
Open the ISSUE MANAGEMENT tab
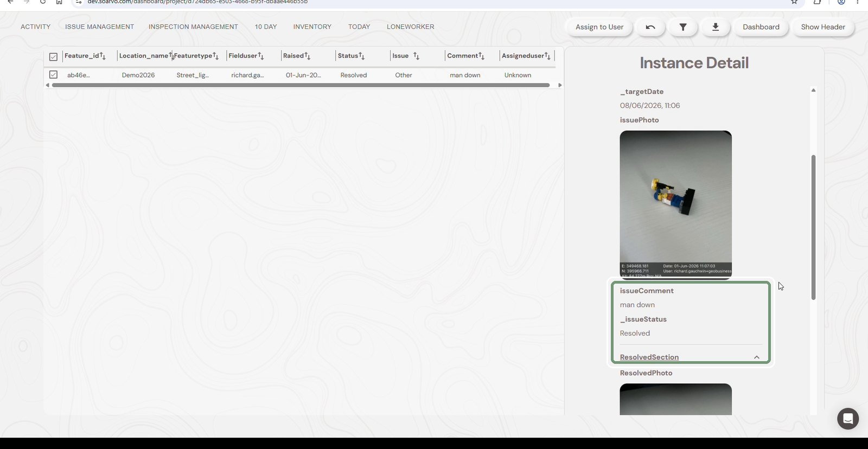(100, 27)
